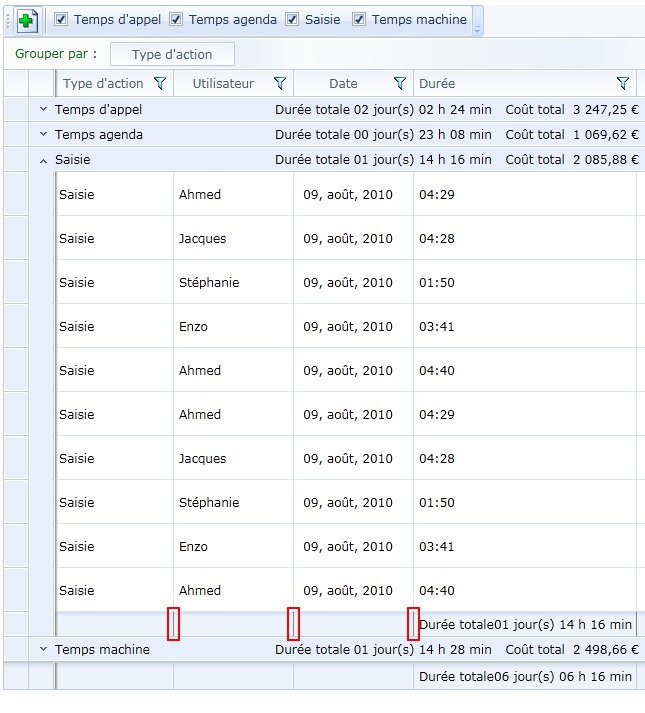Open the Durée column filter icon

point(623,84)
